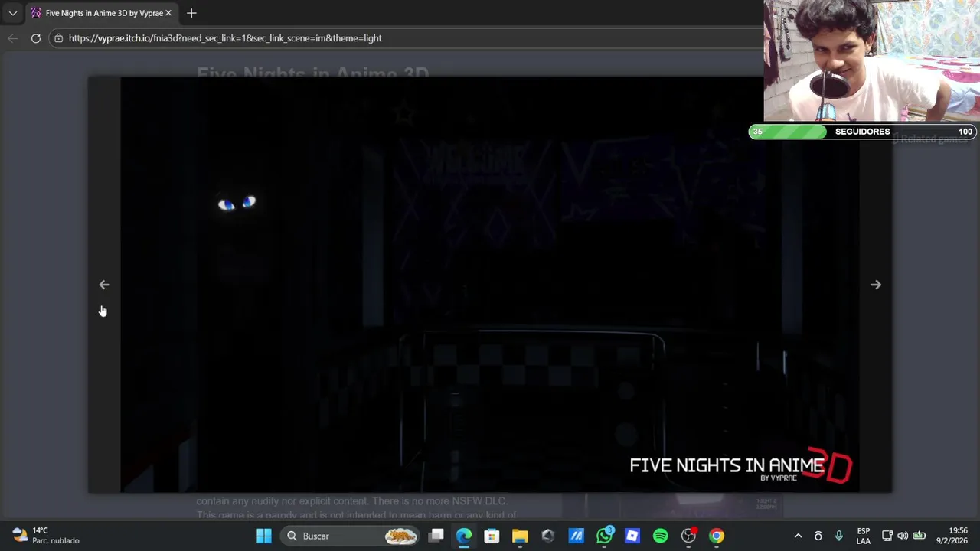
Task: Open the Windows Start menu
Action: tap(263, 536)
